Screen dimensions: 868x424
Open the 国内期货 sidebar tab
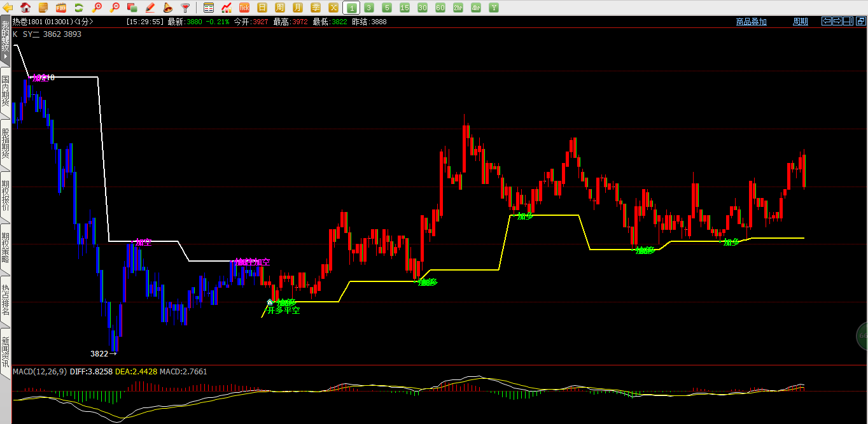(5, 91)
